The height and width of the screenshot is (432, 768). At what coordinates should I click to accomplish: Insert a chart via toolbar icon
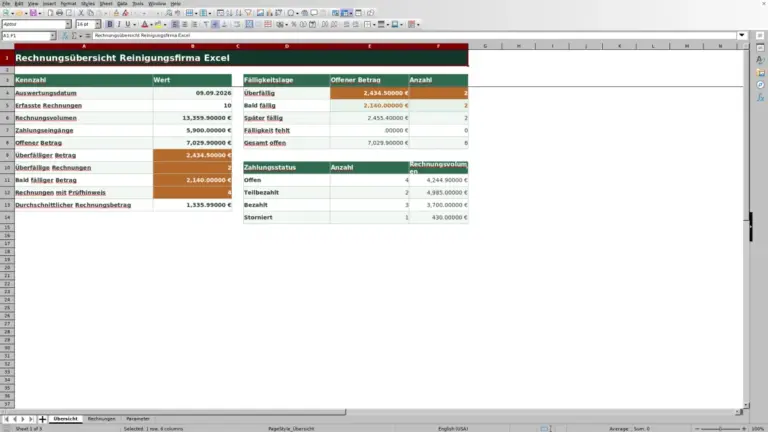[x=269, y=13]
